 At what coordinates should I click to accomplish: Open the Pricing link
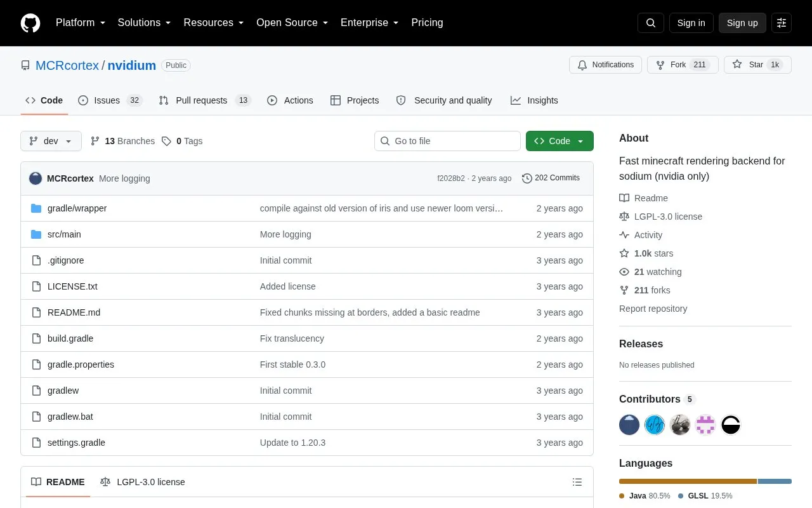427,23
